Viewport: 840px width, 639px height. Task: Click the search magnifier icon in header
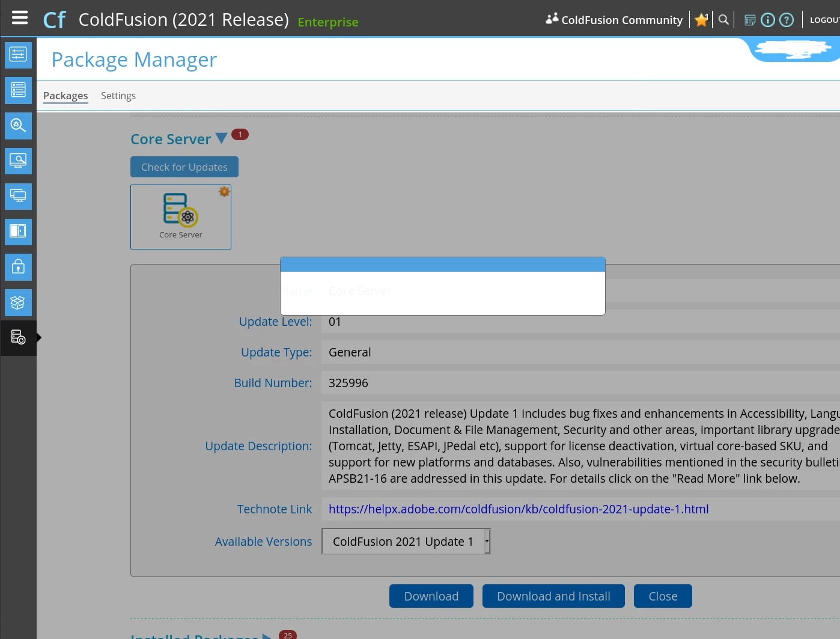(x=723, y=20)
